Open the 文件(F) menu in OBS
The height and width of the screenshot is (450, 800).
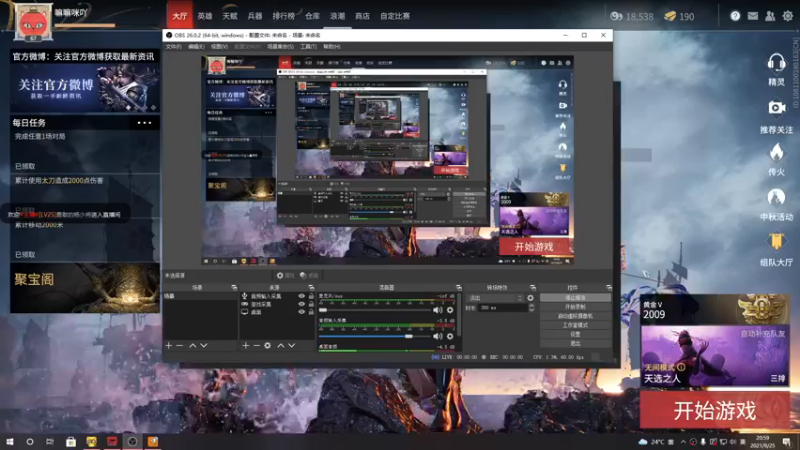(173, 46)
